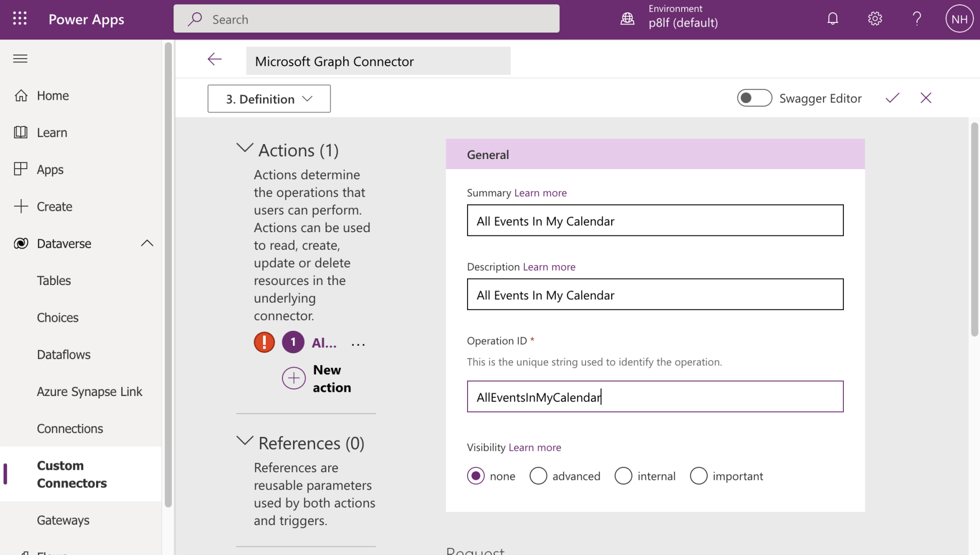Click Learn more link beside Summary

(x=540, y=193)
